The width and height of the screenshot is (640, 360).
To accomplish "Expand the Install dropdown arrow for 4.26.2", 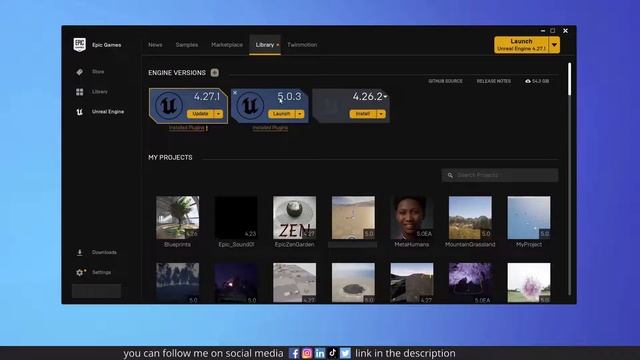I will pos(381,114).
